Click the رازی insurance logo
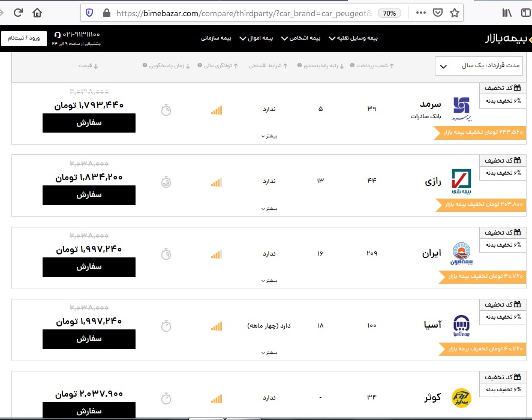The width and height of the screenshot is (532, 420). pyautogui.click(x=461, y=181)
